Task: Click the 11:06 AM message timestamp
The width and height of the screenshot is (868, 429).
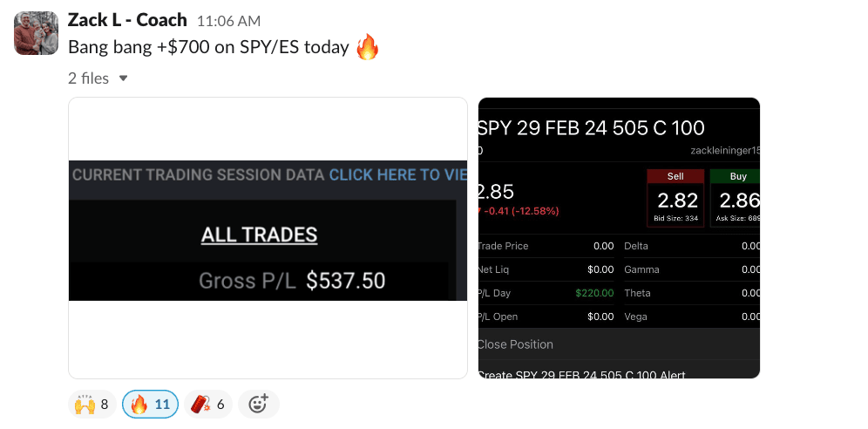Action: click(x=228, y=21)
